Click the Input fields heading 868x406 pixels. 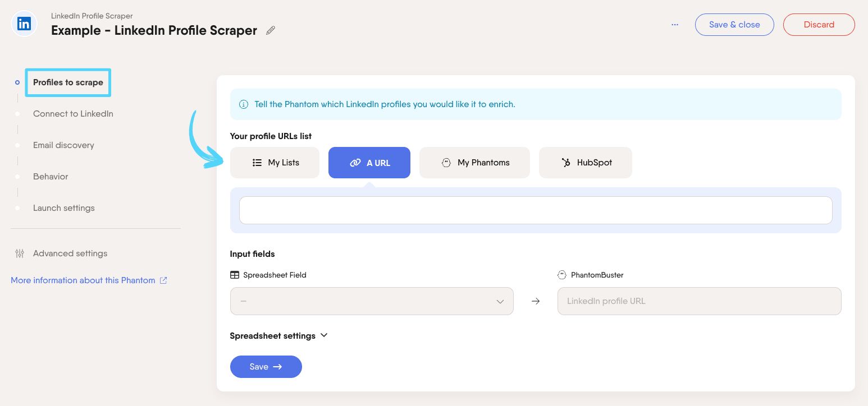point(252,254)
